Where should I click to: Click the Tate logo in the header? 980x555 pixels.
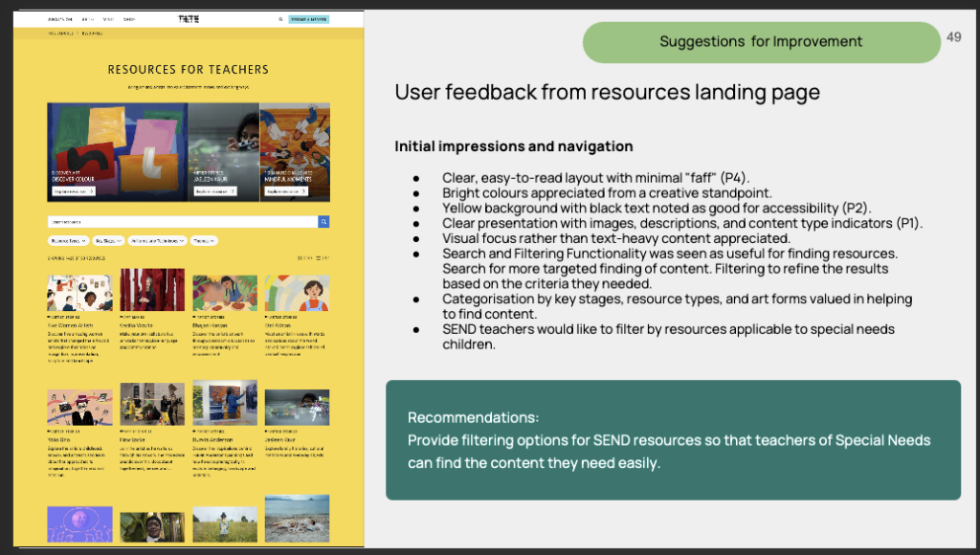(x=189, y=18)
